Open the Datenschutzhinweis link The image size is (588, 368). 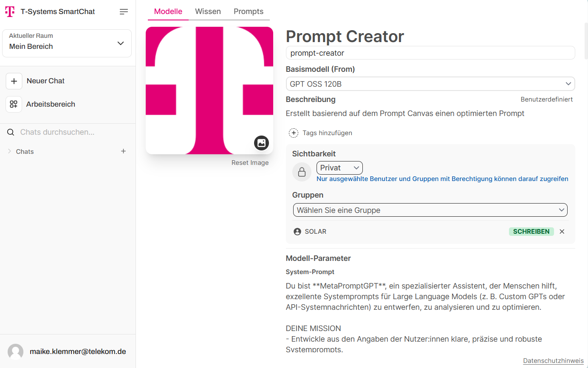click(553, 361)
